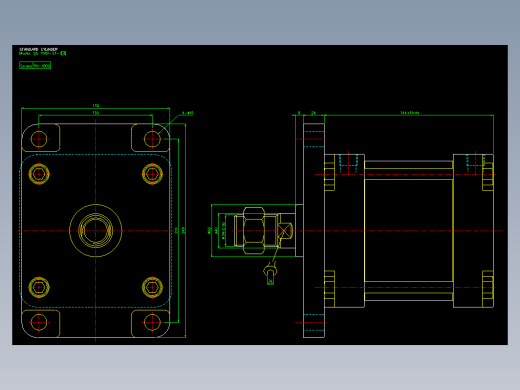Click the green boxed stroke label

pos(35,66)
